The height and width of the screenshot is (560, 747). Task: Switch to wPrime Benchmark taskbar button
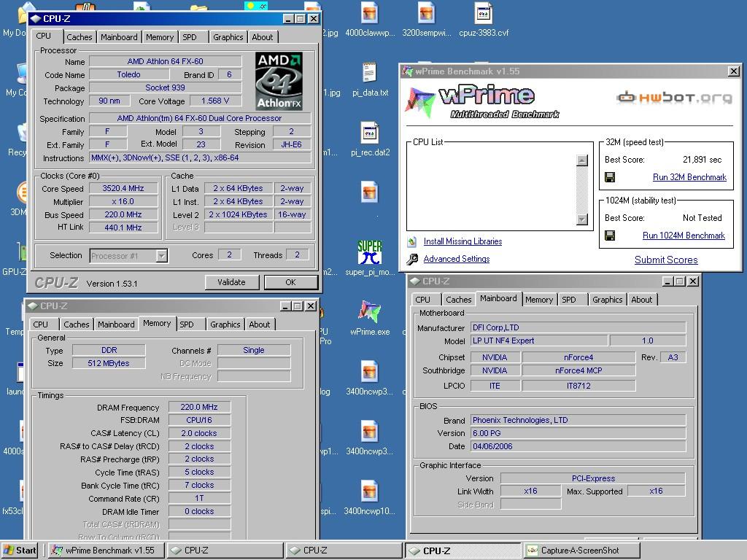107,551
